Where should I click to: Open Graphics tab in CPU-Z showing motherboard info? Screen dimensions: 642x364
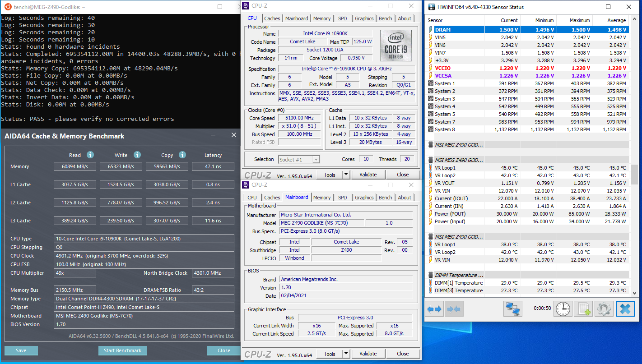364,198
